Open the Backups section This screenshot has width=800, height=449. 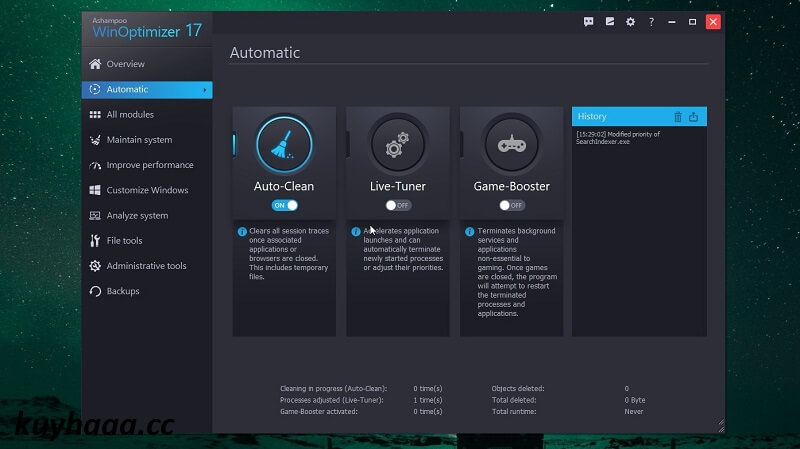147,291
